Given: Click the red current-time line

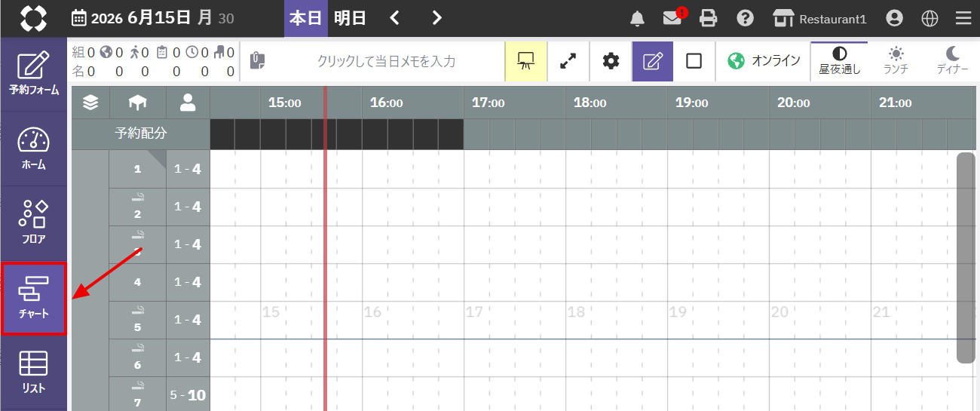Looking at the screenshot, I should 325,249.
